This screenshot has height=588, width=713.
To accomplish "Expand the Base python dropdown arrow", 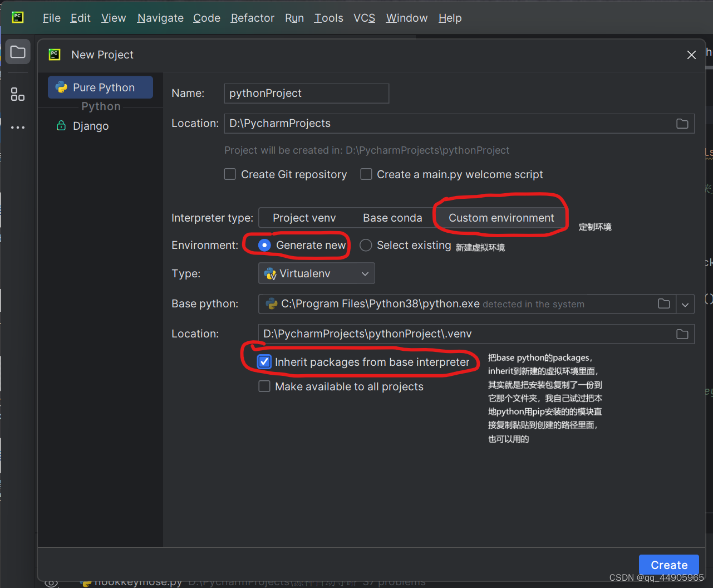I will coord(685,304).
